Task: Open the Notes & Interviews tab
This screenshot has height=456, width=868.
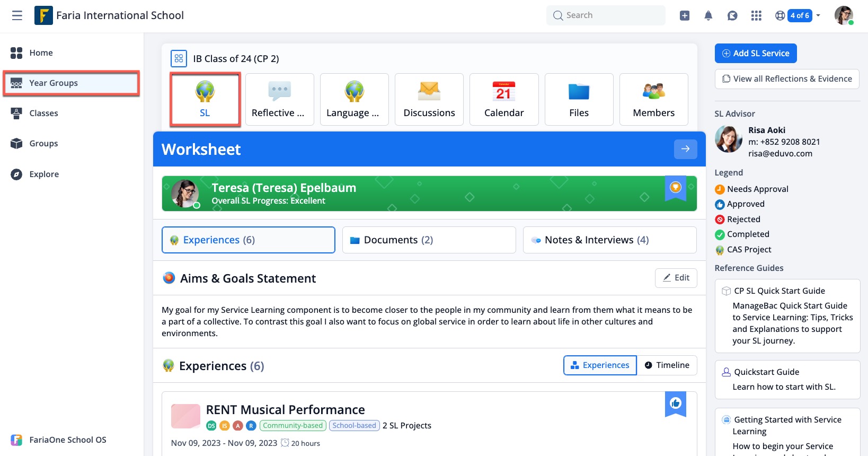Action: point(609,240)
